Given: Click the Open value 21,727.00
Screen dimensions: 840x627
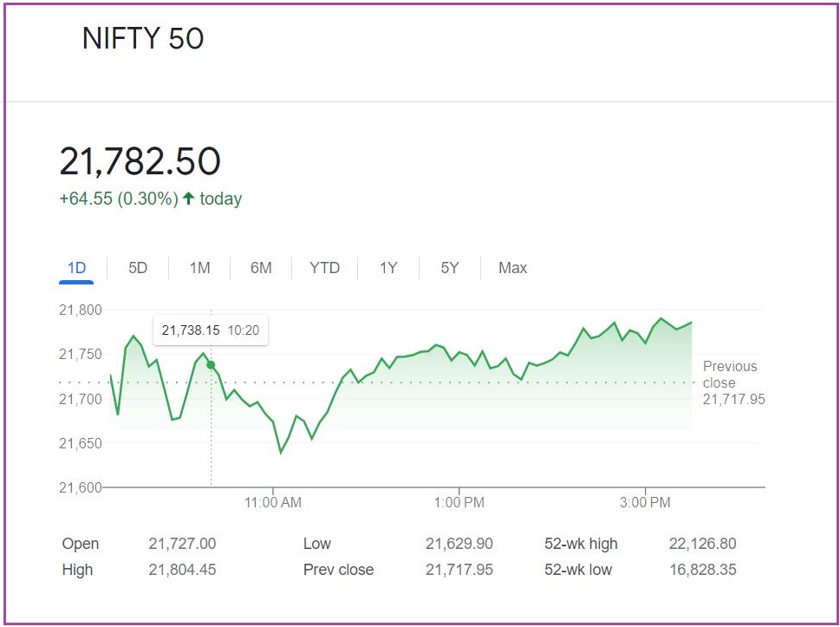Looking at the screenshot, I should coord(182,544).
